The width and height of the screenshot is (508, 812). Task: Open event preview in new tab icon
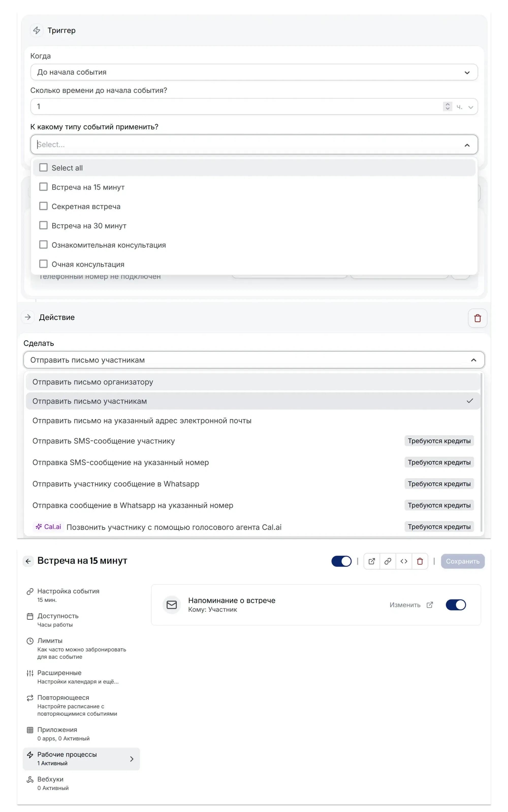pyautogui.click(x=372, y=561)
